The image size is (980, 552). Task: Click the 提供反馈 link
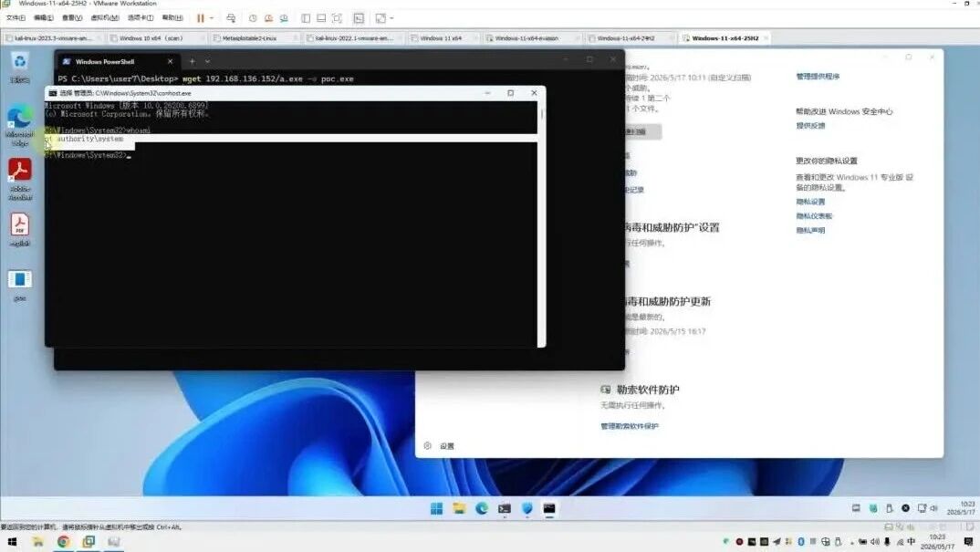(x=810, y=126)
